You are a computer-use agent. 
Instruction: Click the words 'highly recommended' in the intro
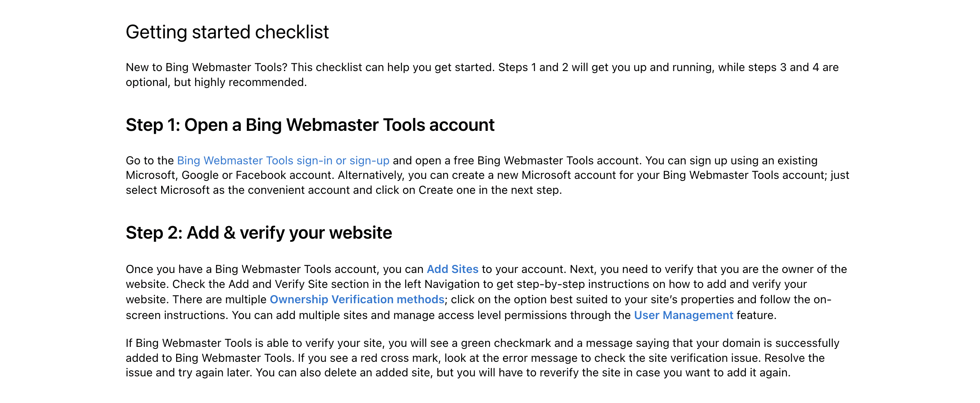[249, 82]
